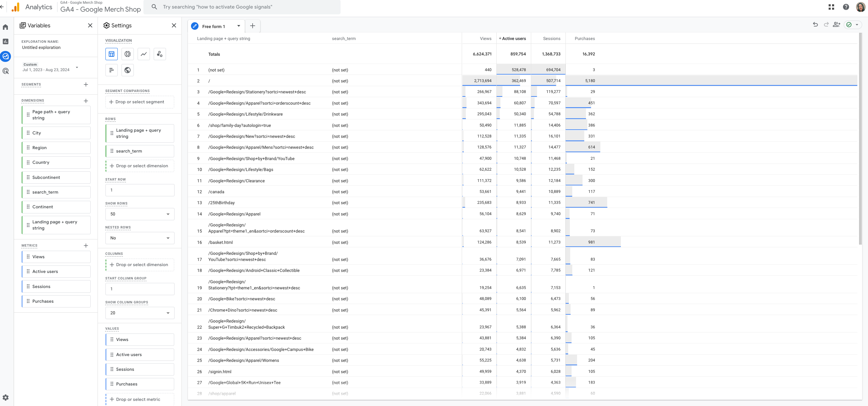868x406 pixels.
Task: Select the Purchases metric in Variables
Action: (x=56, y=301)
